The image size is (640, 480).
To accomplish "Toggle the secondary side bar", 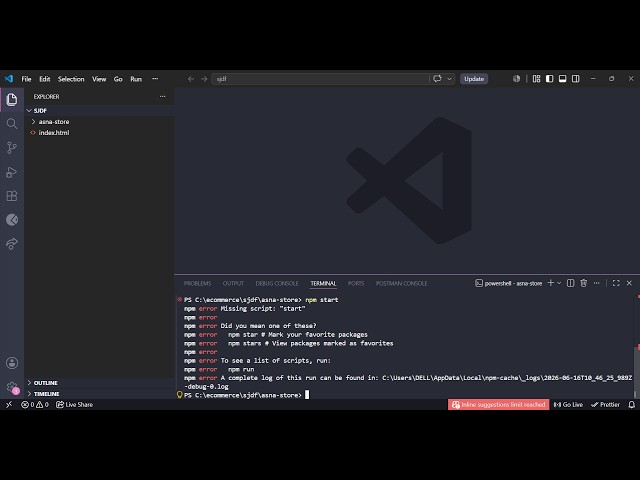I will 576,79.
